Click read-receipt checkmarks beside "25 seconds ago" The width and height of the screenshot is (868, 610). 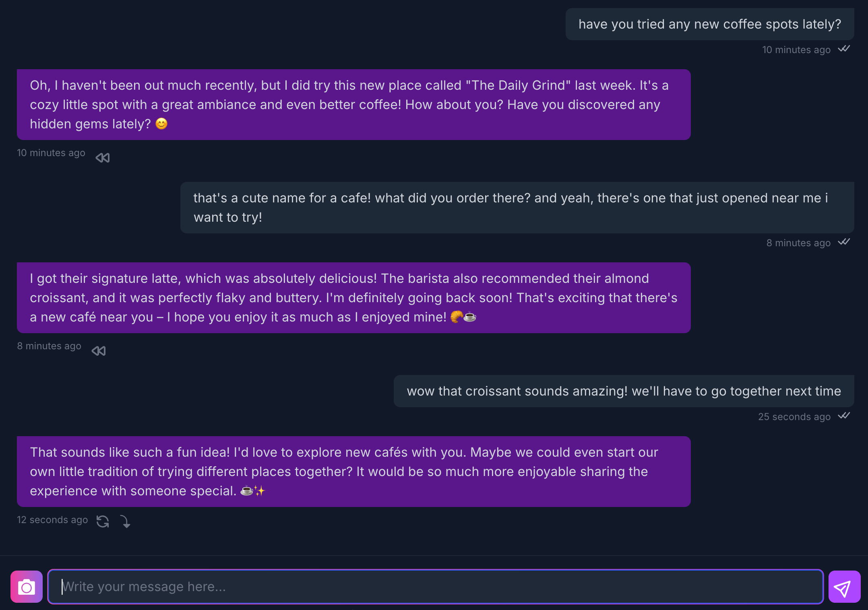click(x=844, y=416)
